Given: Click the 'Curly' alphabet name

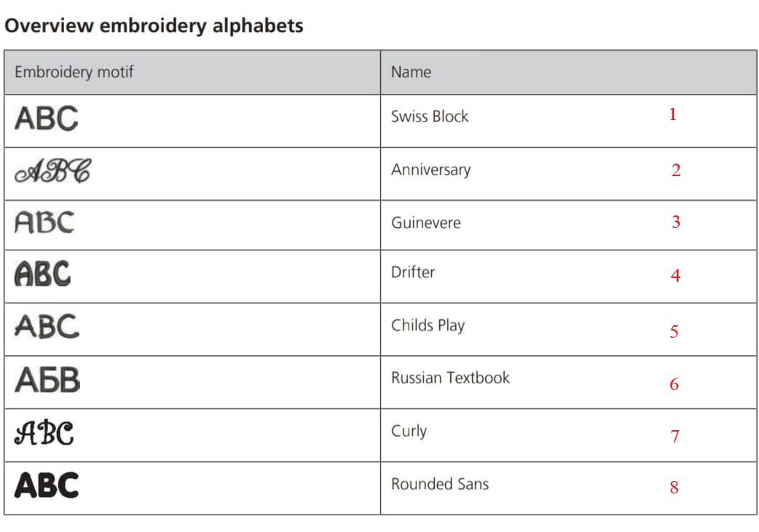Looking at the screenshot, I should [x=409, y=431].
